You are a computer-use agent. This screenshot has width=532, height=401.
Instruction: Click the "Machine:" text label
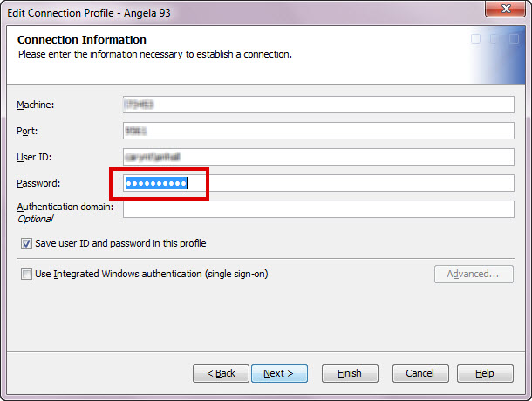(x=36, y=105)
